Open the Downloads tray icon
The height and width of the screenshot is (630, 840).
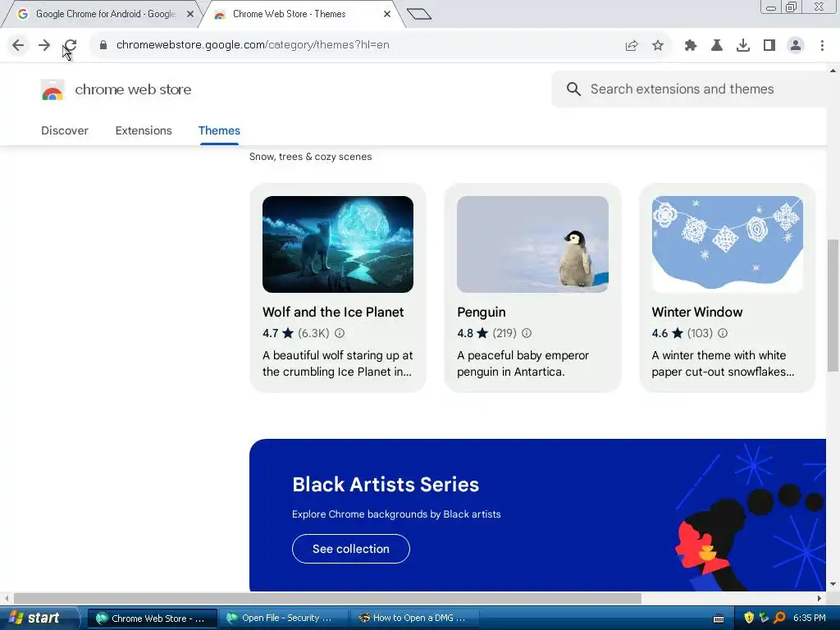click(743, 46)
